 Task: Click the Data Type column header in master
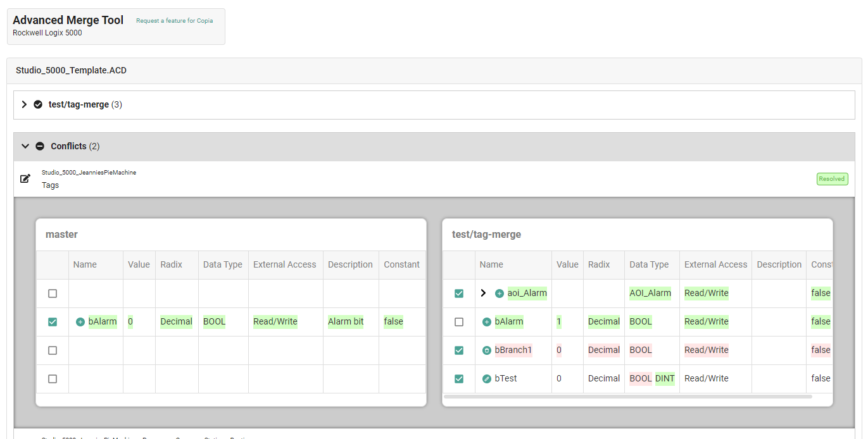point(222,264)
